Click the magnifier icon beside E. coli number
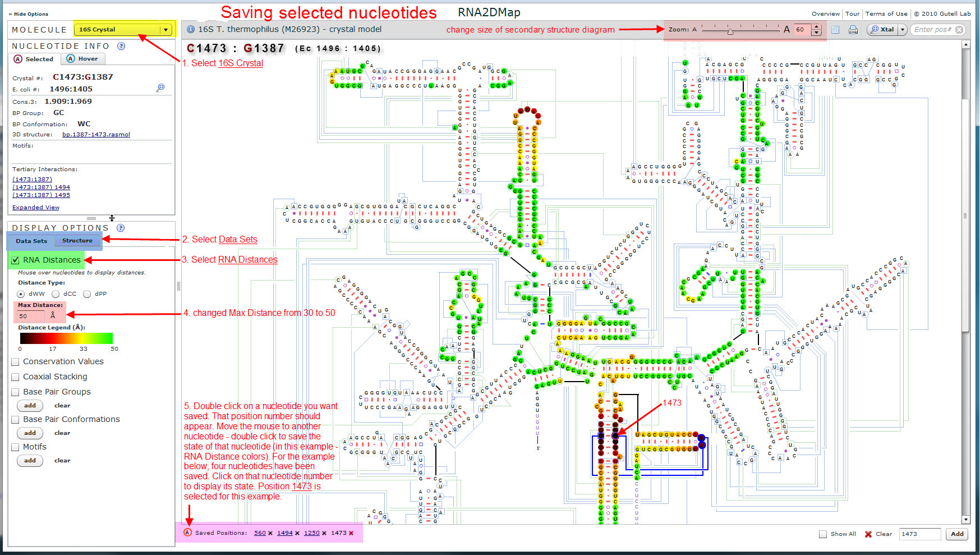 [160, 88]
